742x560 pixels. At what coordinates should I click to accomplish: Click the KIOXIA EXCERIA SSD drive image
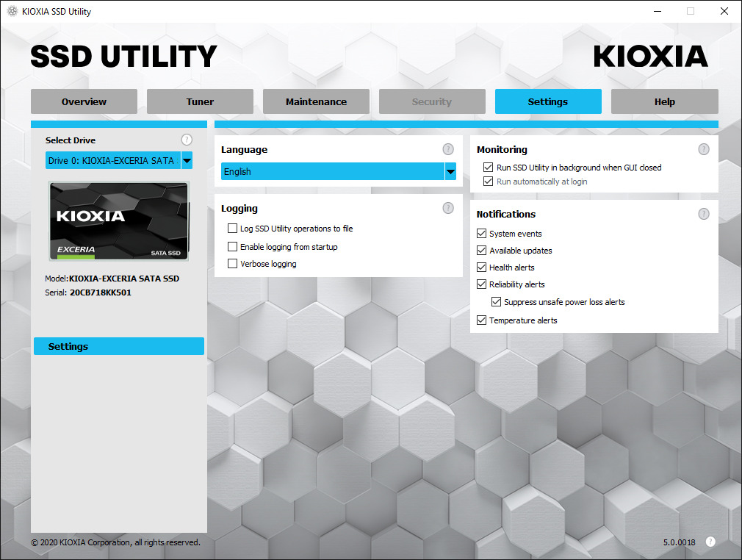(119, 221)
